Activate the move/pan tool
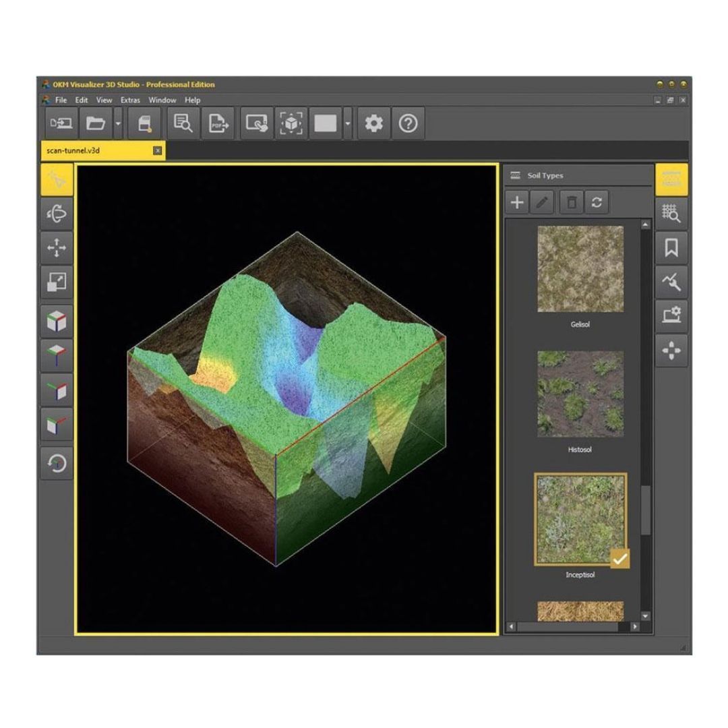The width and height of the screenshot is (728, 728). (x=57, y=247)
